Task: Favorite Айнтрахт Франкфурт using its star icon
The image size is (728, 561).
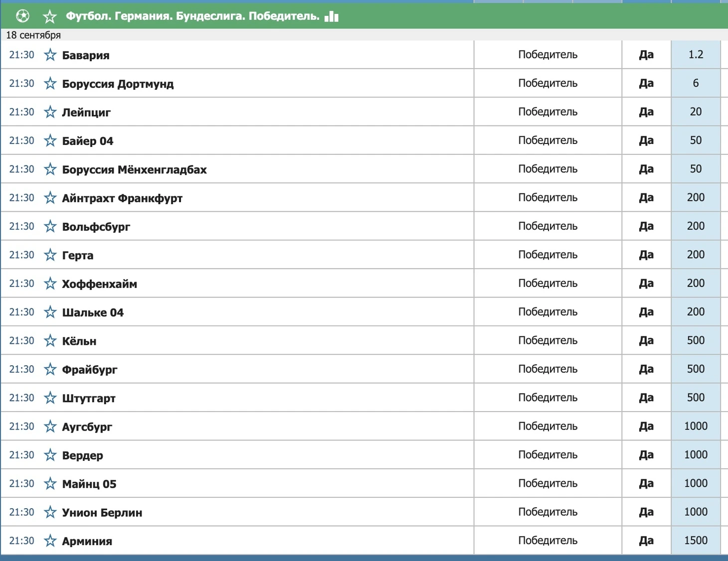Action: pyautogui.click(x=50, y=198)
